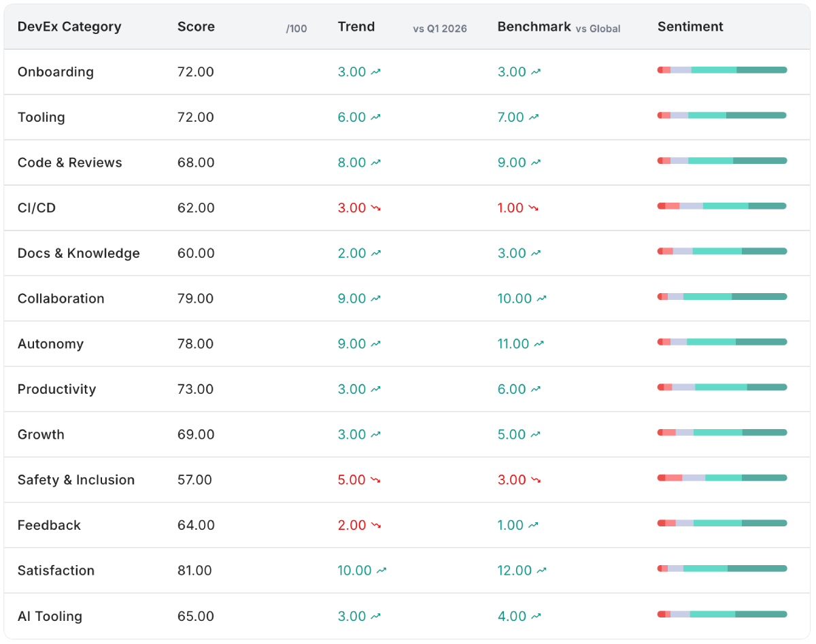Select the Productivity category label

pos(57,389)
